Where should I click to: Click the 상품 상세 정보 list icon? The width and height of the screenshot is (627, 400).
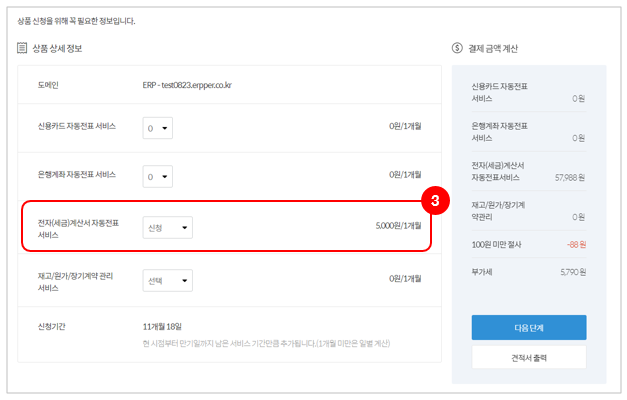[22, 48]
